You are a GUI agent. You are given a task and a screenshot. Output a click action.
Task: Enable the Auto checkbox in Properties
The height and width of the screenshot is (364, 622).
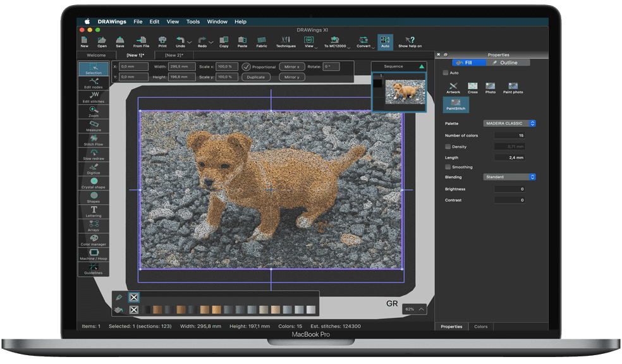point(446,73)
